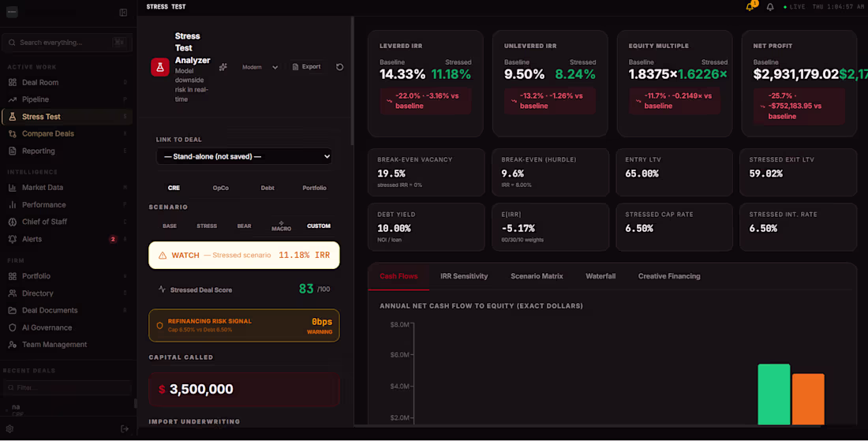This screenshot has height=441, width=868.
Task: Click the Portfolio grid icon under Firm
Action: [12, 276]
